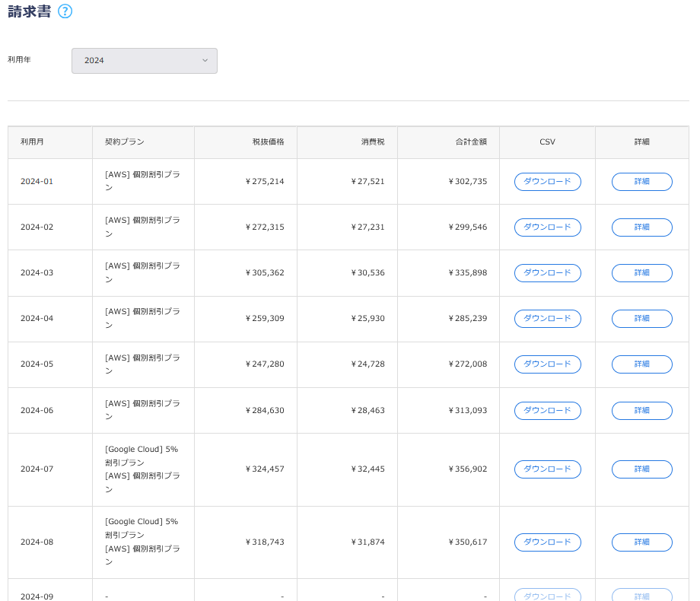
Task: Click the ¥318,743 pre-tax amount
Action: point(265,542)
